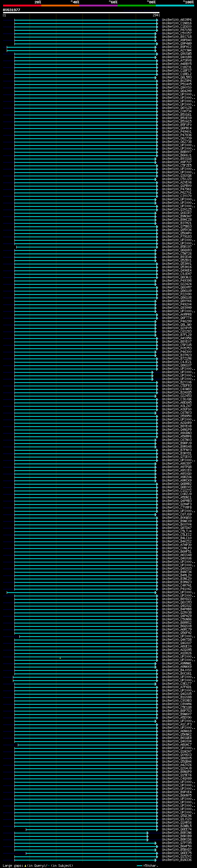Select hit label UniRef100_Q6L5M3

(x=176, y=78)
